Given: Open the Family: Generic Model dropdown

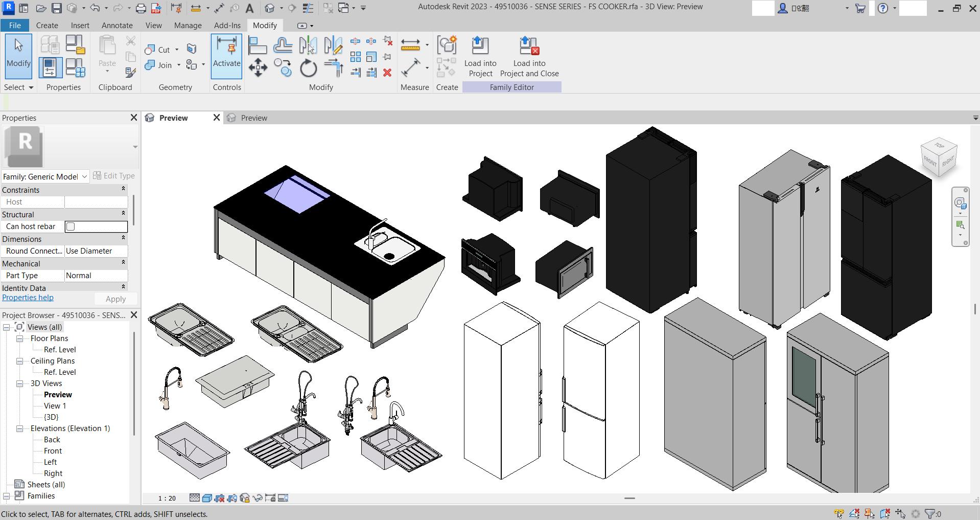Looking at the screenshot, I should [45, 176].
